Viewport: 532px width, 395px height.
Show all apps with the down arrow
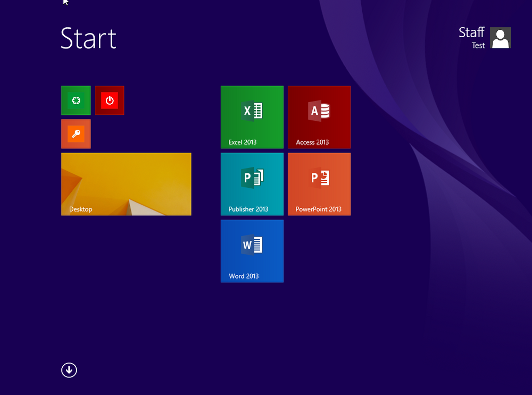(69, 370)
